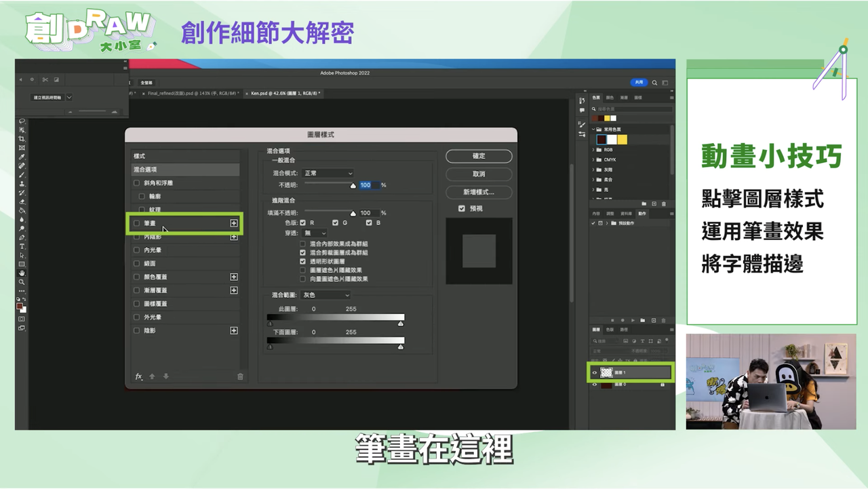Click the fx add-effect icon in dialog
This screenshot has width=868, height=489.
tap(138, 376)
